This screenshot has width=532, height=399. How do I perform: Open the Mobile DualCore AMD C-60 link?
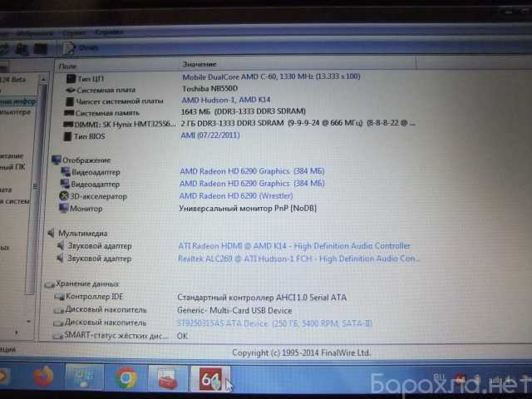click(x=271, y=76)
